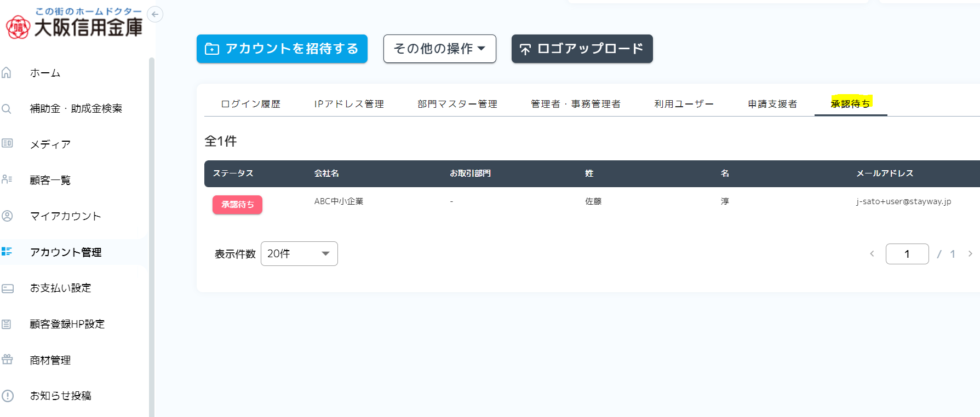Viewport: 980px width, 417px height.
Task: Click the red 承認待ち status badge
Action: tap(237, 205)
